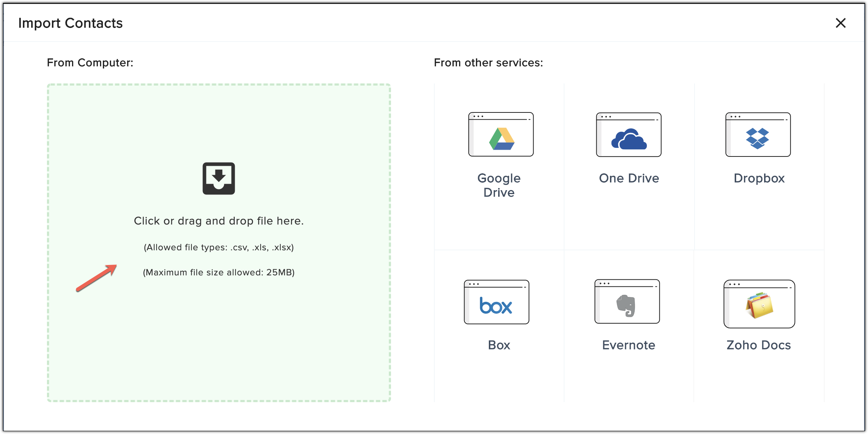Click the "Dropbox" text label
The width and height of the screenshot is (868, 434).
[x=759, y=178]
